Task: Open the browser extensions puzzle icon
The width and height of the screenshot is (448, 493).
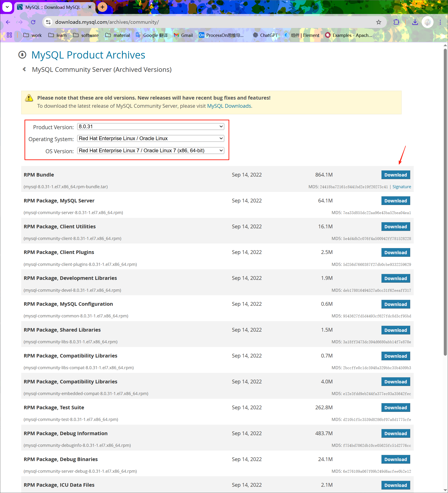Action: (x=396, y=22)
